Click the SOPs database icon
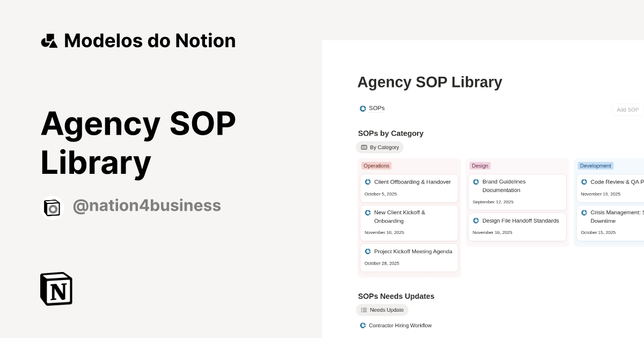 363,108
